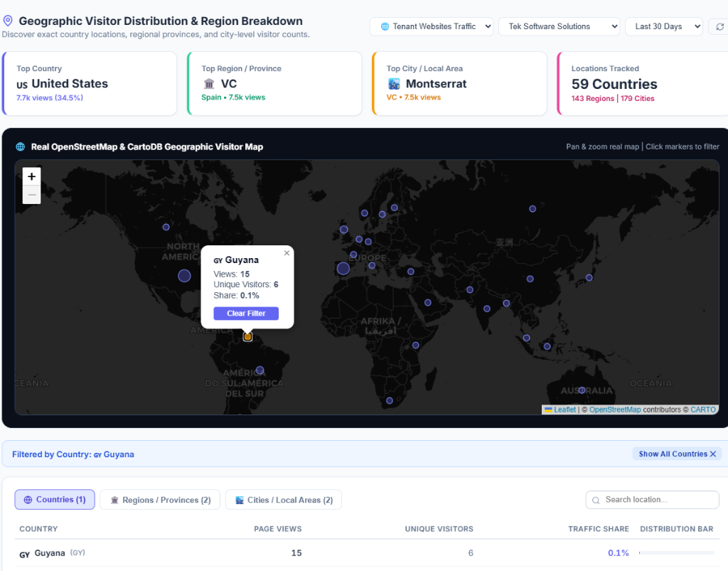
Task: Click the PAGE VIEWS column header
Action: click(278, 529)
